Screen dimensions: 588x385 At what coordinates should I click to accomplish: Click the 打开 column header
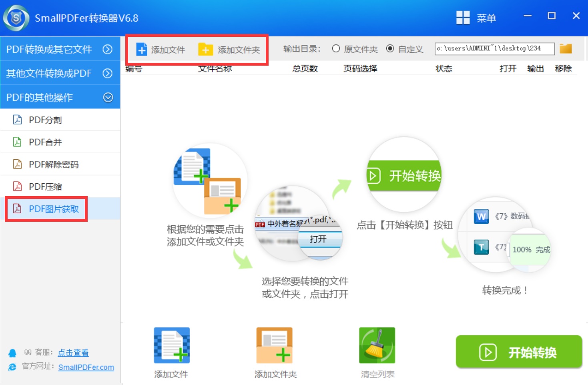[508, 68]
